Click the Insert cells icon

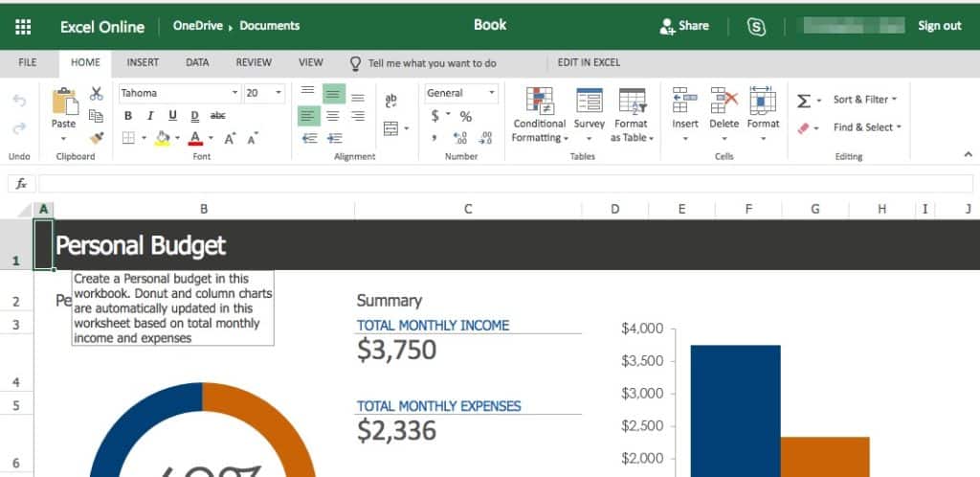[685, 100]
